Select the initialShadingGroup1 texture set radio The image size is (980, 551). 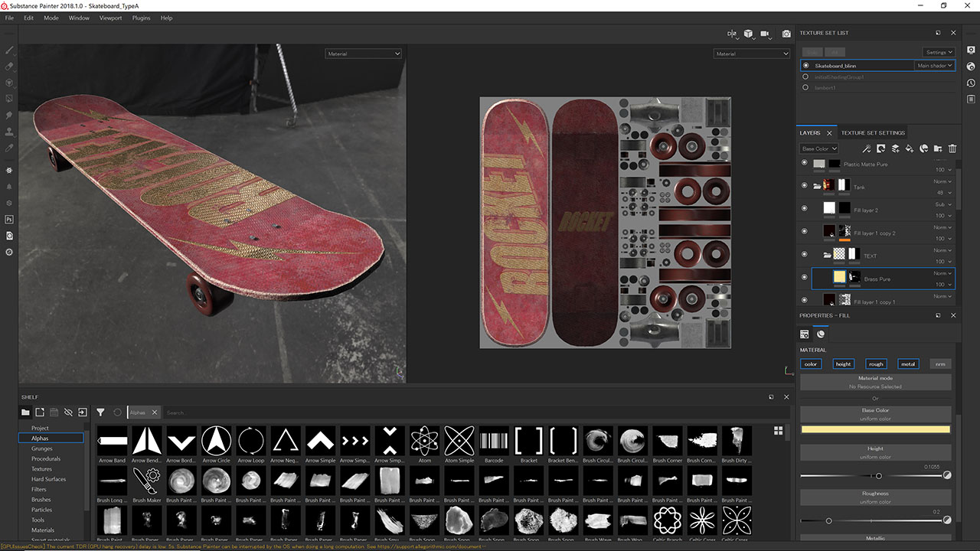point(805,77)
